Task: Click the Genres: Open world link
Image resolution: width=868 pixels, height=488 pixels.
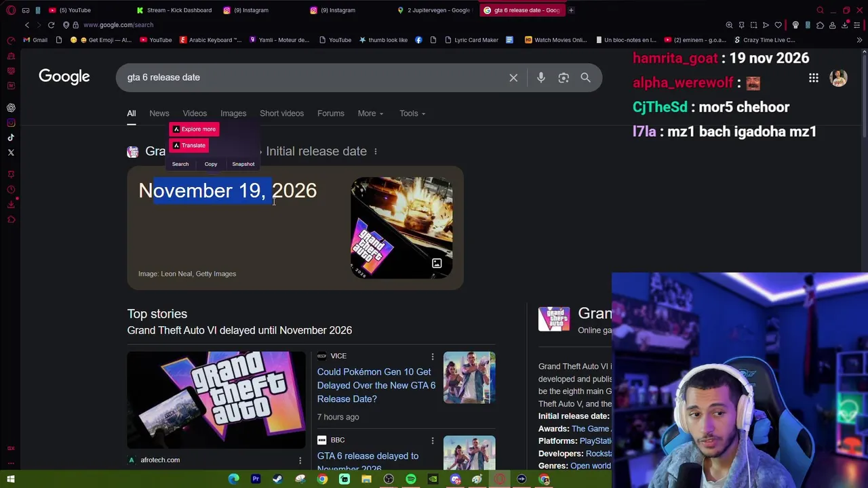Action: pyautogui.click(x=591, y=466)
